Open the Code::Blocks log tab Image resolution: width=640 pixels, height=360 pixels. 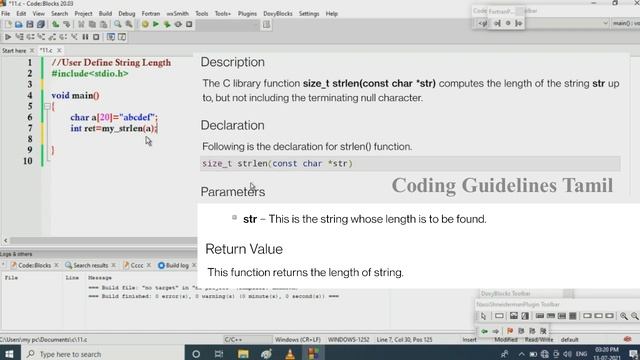coord(34,265)
